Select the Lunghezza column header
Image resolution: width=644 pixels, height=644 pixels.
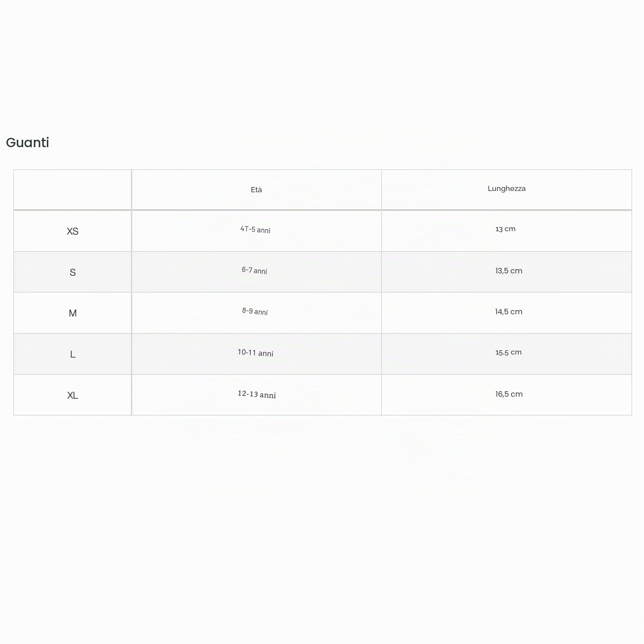[x=506, y=189]
